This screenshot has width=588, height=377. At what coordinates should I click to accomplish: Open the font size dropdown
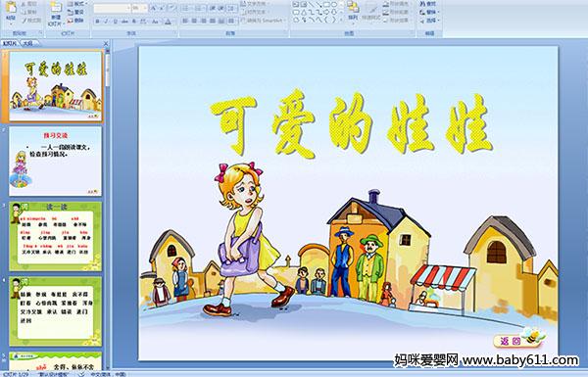pos(139,8)
